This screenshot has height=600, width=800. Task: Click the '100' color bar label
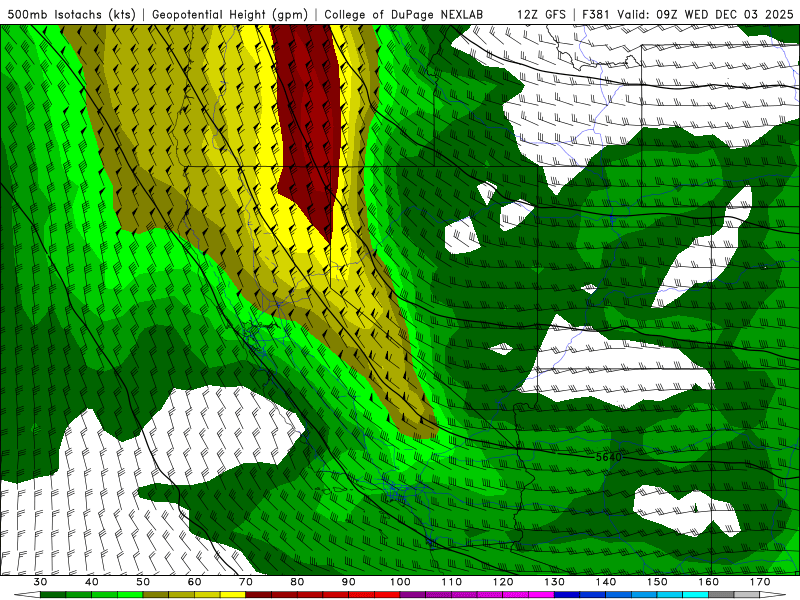pyautogui.click(x=400, y=582)
